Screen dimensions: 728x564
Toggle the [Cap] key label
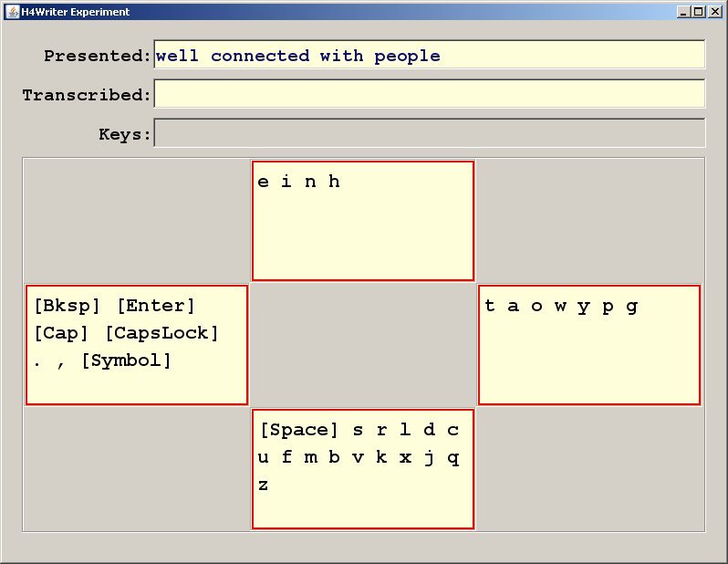(x=61, y=333)
